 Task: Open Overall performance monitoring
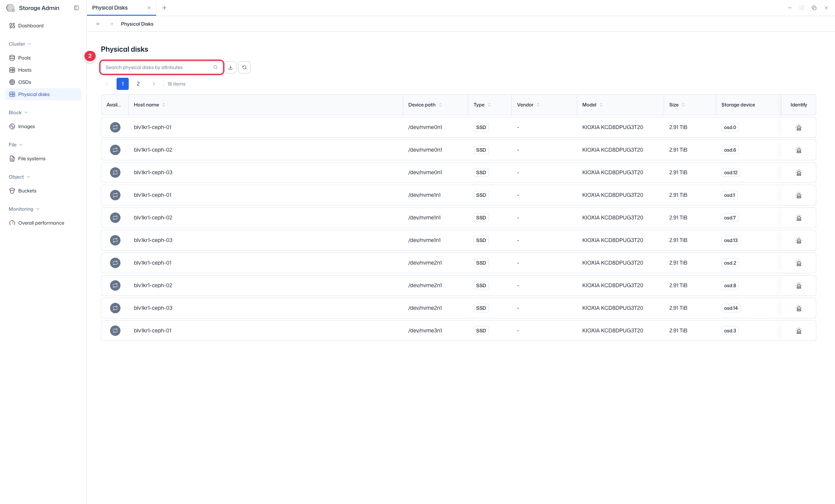pos(43,223)
